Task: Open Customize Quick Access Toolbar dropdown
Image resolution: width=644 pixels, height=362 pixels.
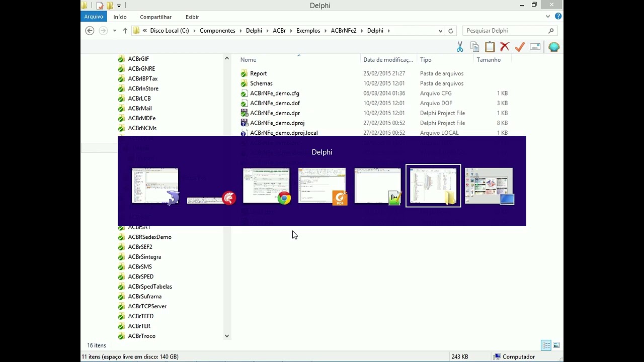Action: [119, 6]
